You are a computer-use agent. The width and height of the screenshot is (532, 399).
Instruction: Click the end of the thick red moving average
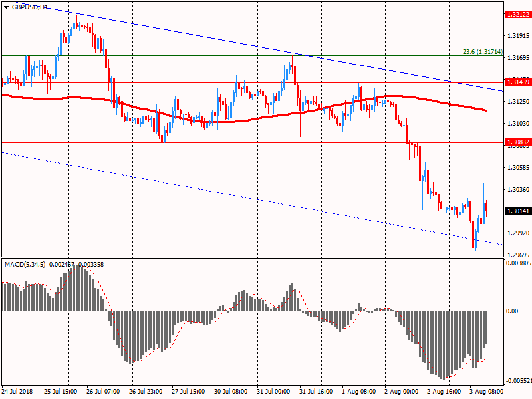(x=486, y=110)
